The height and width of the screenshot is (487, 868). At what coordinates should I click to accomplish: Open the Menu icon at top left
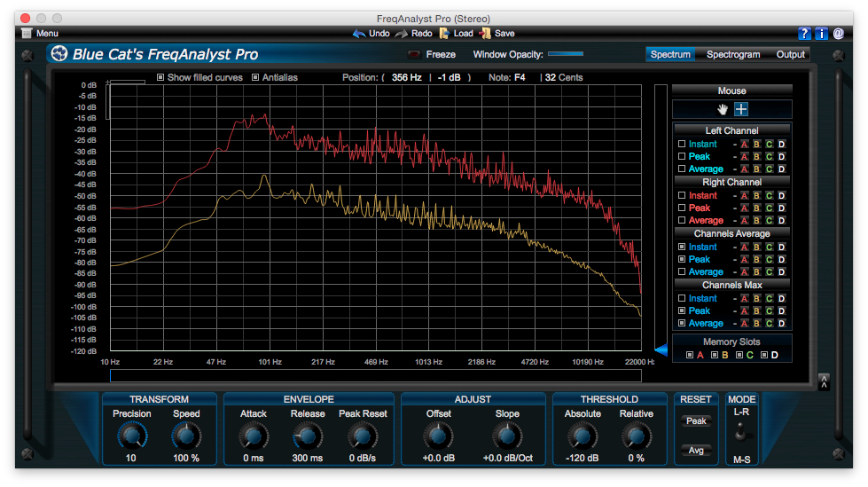coord(27,33)
